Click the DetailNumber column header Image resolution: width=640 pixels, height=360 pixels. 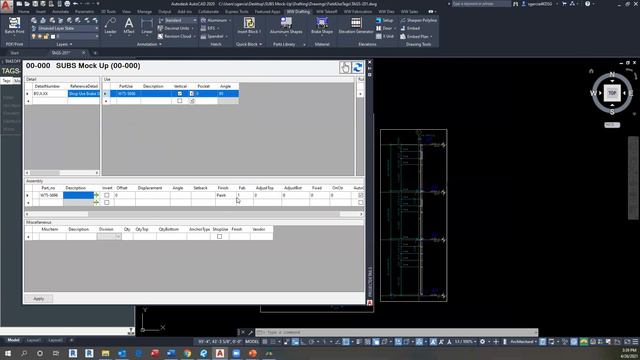47,86
